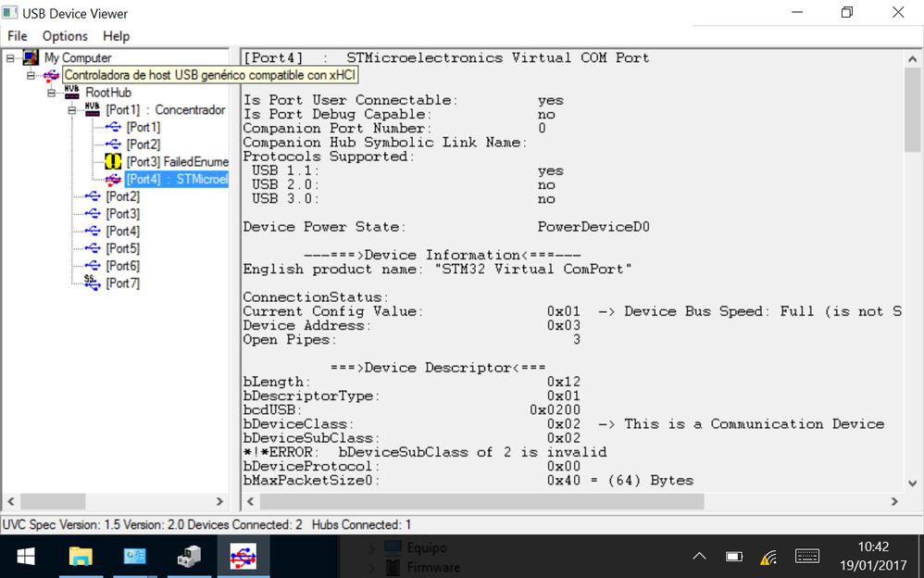Image resolution: width=924 pixels, height=578 pixels.
Task: Click the battery icon in system tray
Action: pos(734,556)
